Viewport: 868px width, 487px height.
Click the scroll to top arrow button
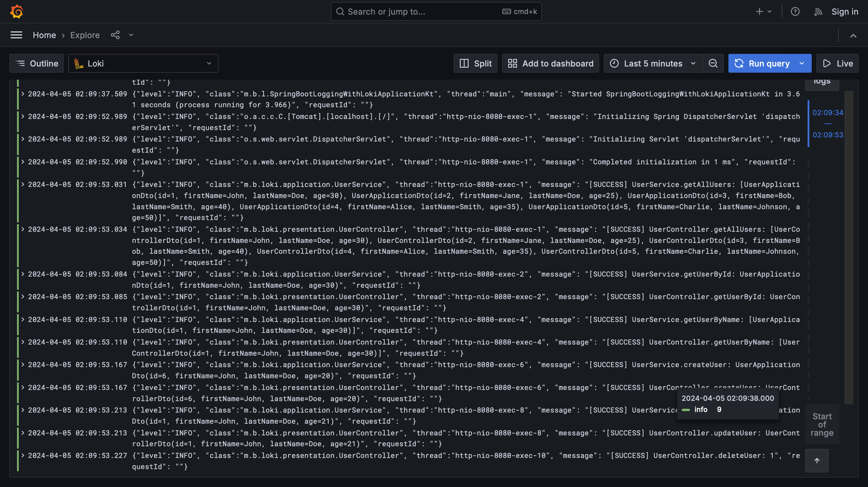pyautogui.click(x=817, y=460)
